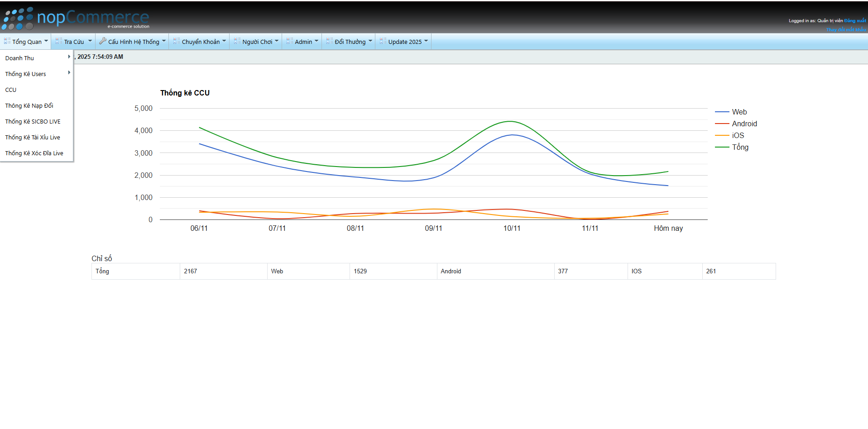Expand the Thống Kê Users submenu arrow

[69, 73]
